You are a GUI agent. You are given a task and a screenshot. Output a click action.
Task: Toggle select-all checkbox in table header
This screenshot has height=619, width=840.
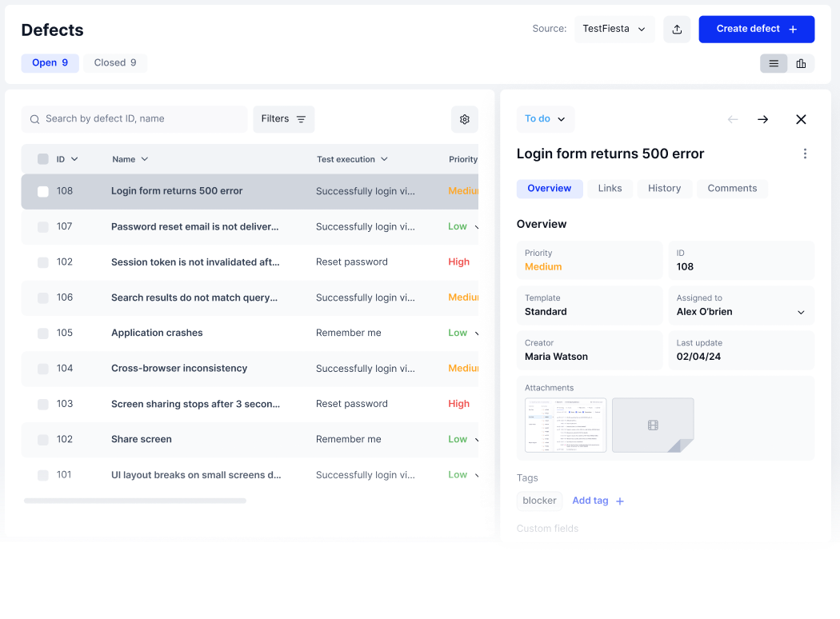click(43, 159)
